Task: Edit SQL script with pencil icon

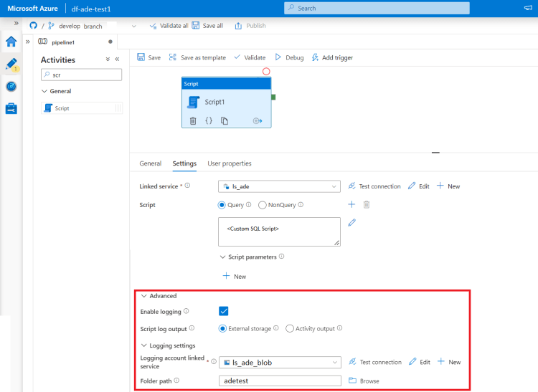Action: point(351,223)
